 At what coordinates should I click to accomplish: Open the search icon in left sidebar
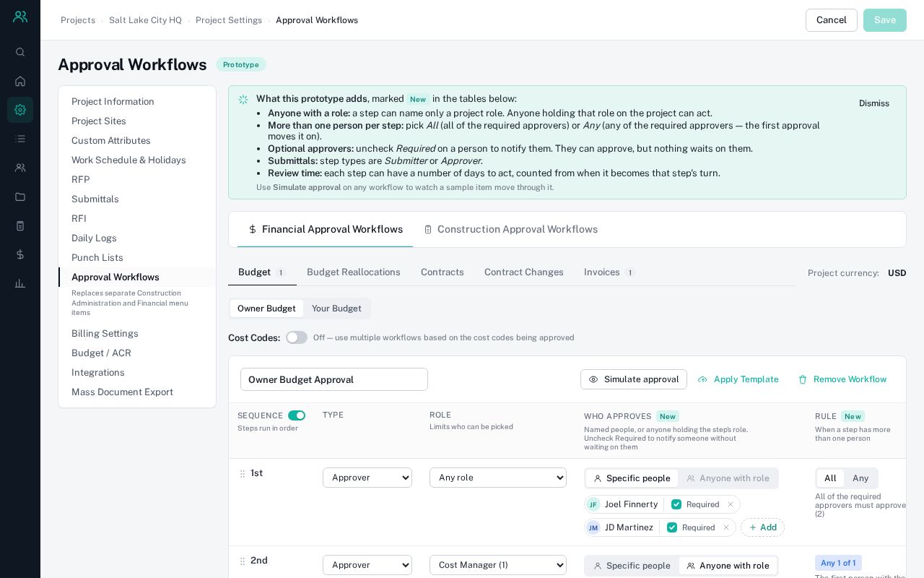point(20,52)
